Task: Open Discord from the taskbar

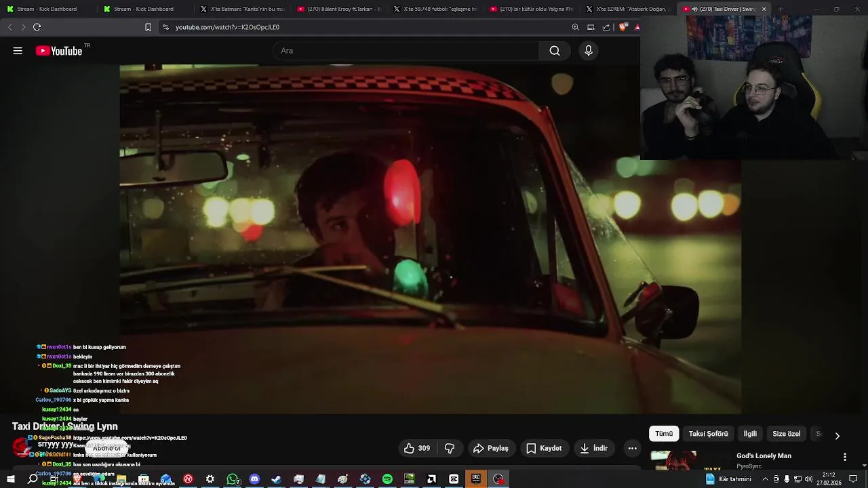Action: tap(254, 479)
